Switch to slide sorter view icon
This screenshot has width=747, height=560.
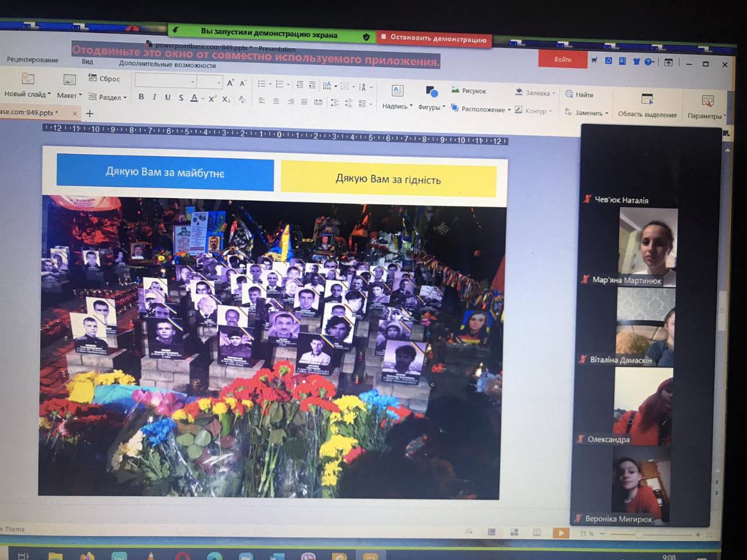514,532
